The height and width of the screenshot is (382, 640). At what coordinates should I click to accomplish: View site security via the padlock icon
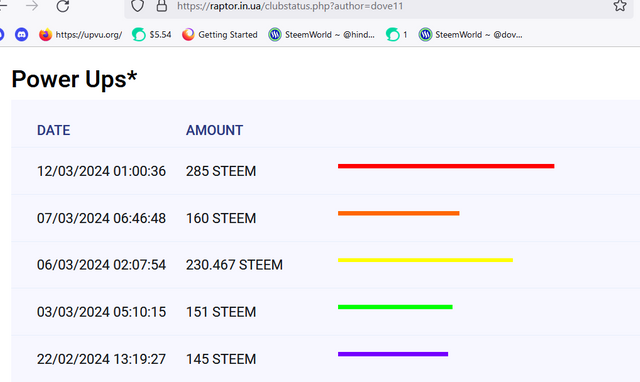coord(162,5)
